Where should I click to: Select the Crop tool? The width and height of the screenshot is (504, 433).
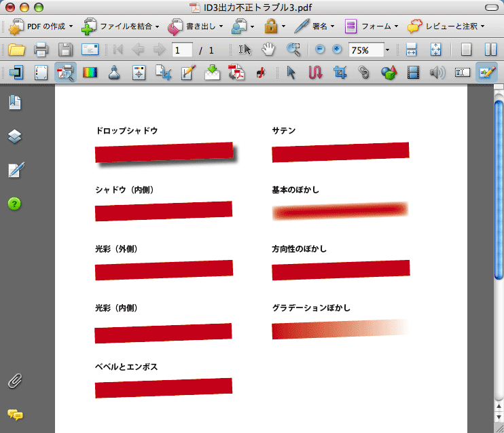(340, 73)
